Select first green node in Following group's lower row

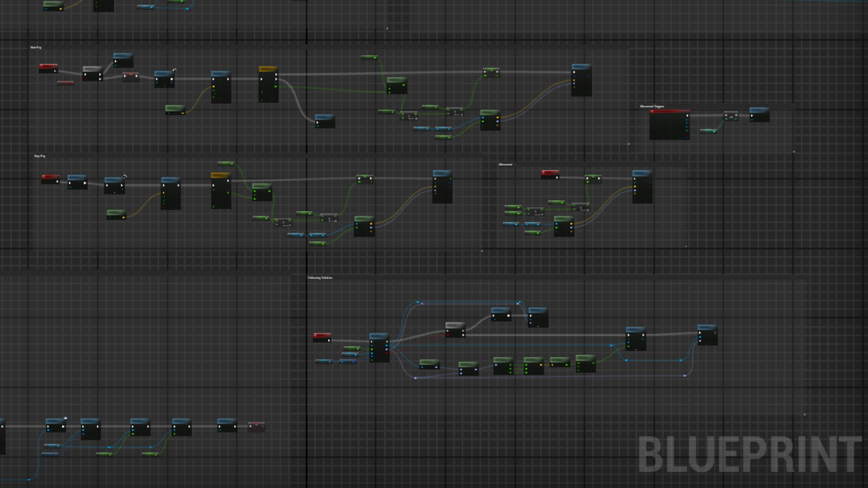429,364
